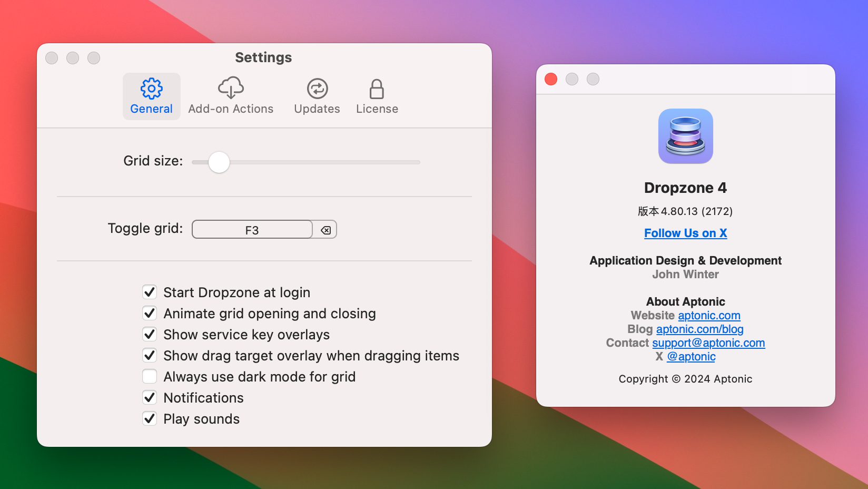This screenshot has width=868, height=489.
Task: Enable Always use dark mode for grid
Action: [x=150, y=376]
